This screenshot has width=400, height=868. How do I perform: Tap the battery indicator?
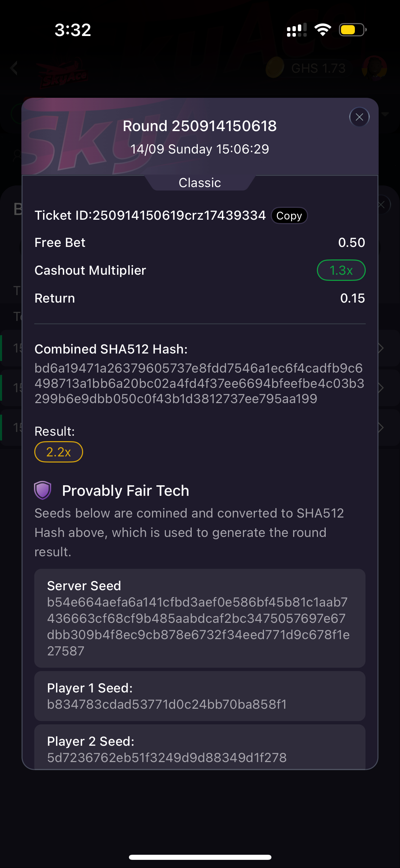click(353, 30)
